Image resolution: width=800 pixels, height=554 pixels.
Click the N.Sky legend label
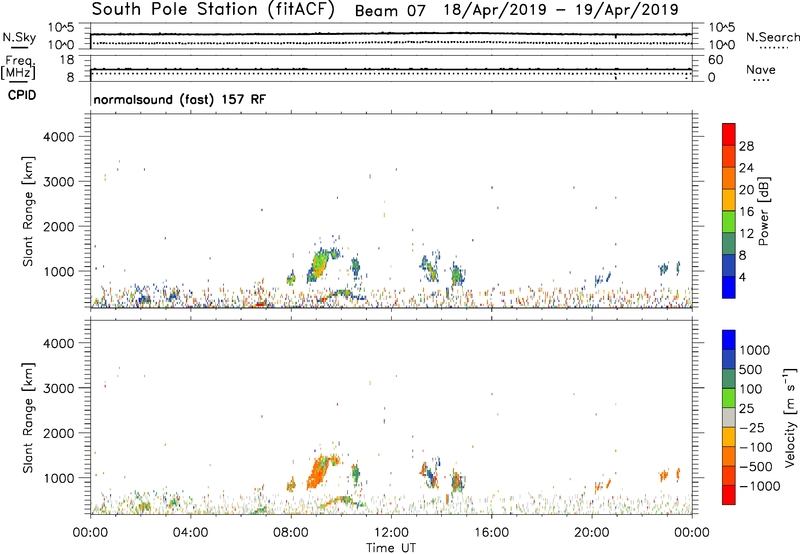pos(19,37)
